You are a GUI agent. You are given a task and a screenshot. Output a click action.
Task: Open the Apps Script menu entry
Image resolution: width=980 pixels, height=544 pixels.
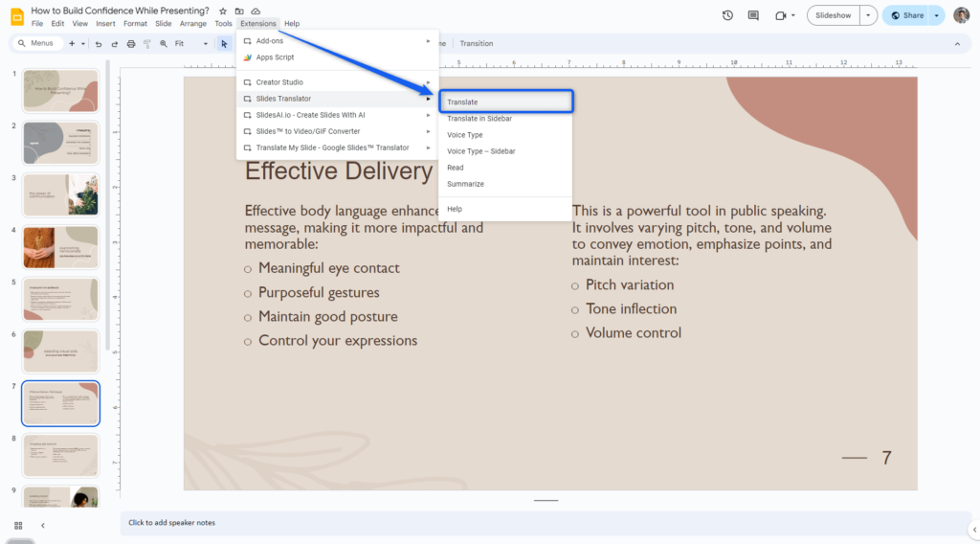pos(277,57)
